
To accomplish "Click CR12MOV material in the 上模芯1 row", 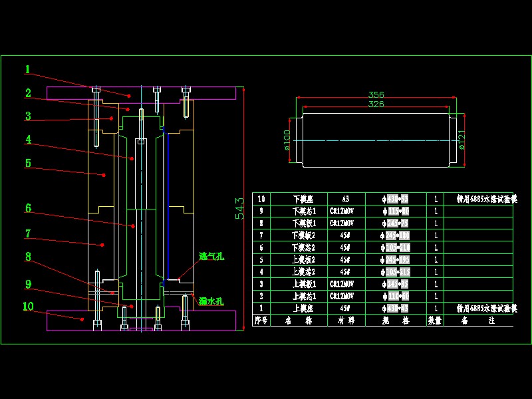I will (x=342, y=296).
